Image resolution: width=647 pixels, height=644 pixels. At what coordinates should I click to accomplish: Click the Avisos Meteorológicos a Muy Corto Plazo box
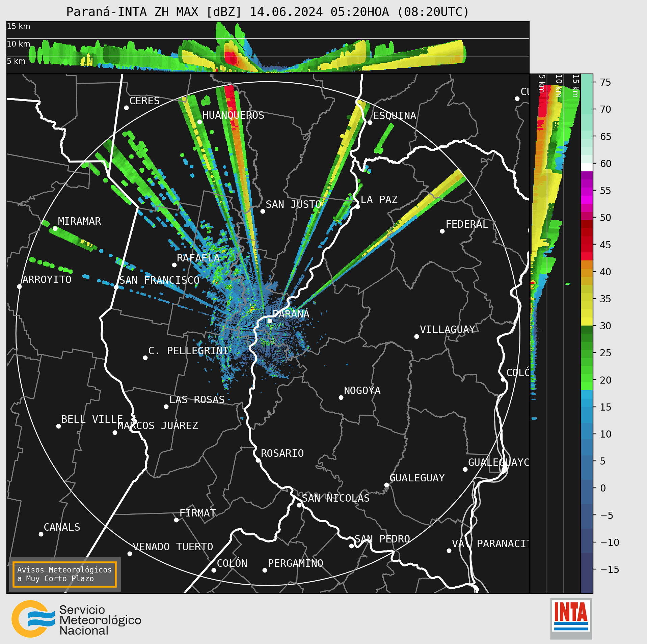(64, 574)
